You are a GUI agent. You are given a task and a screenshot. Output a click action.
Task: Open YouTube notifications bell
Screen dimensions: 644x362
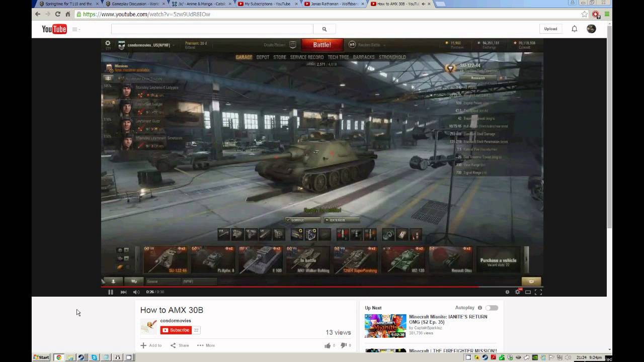[574, 29]
